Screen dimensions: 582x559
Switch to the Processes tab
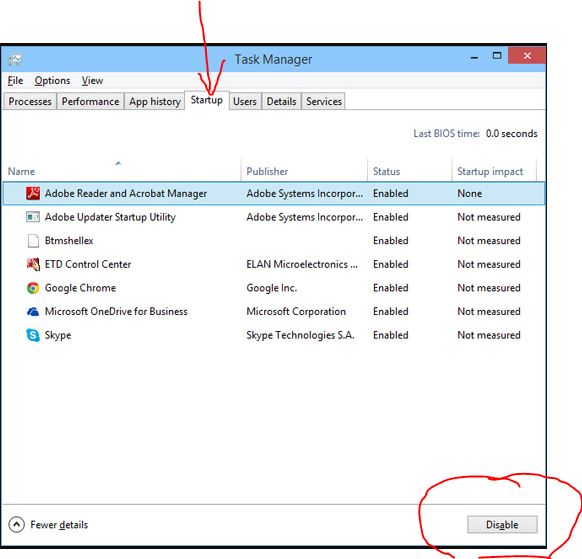(x=30, y=101)
